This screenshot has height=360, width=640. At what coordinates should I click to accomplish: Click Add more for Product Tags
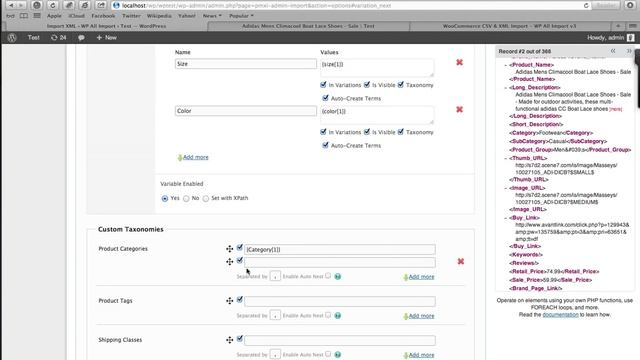(x=421, y=316)
